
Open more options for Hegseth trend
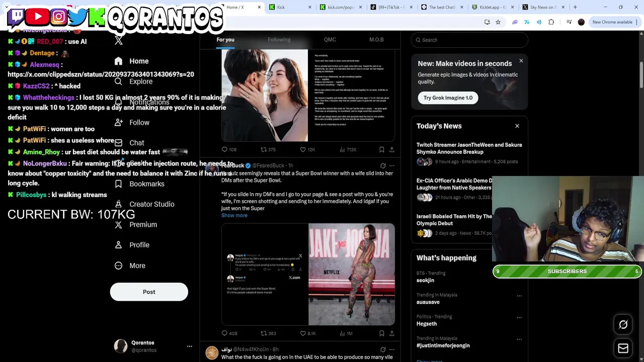click(519, 317)
